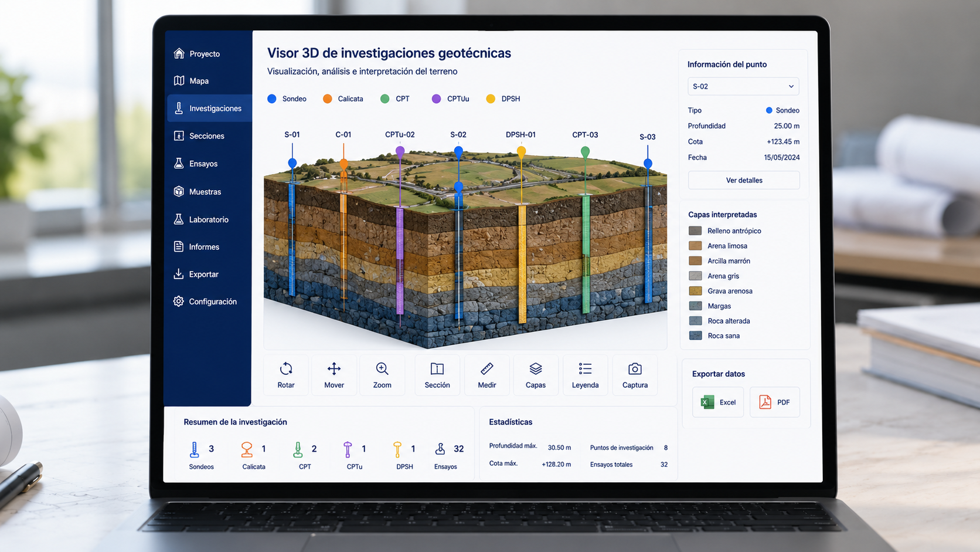Select Investigaciones in the sidebar
Viewport: 980px width, 552px height.
(209, 109)
